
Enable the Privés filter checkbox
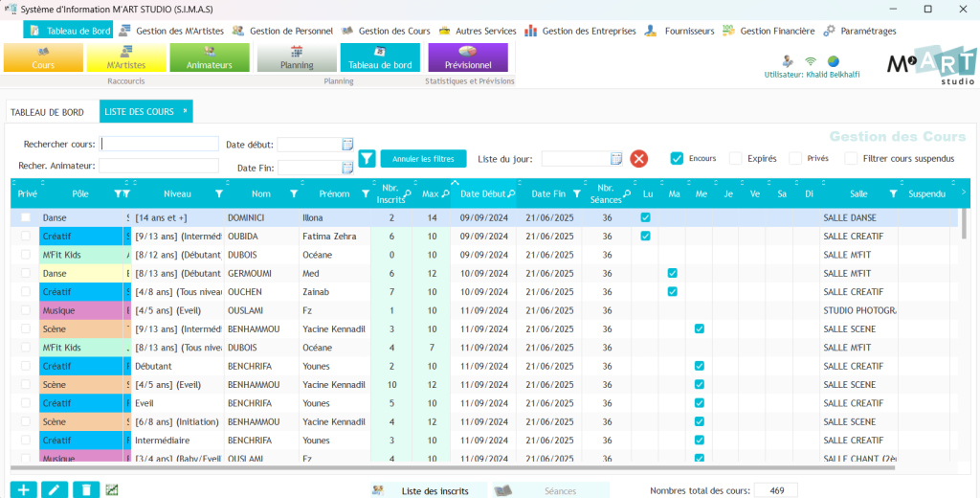795,158
